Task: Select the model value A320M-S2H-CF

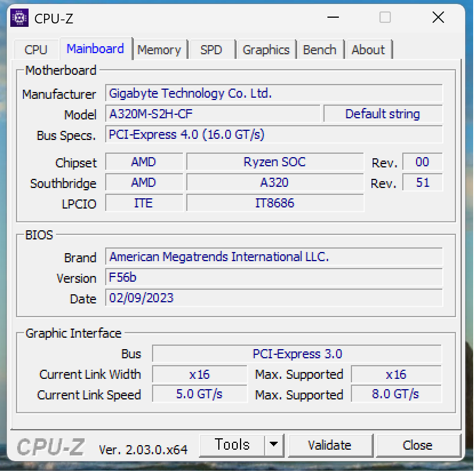Action: [x=213, y=114]
